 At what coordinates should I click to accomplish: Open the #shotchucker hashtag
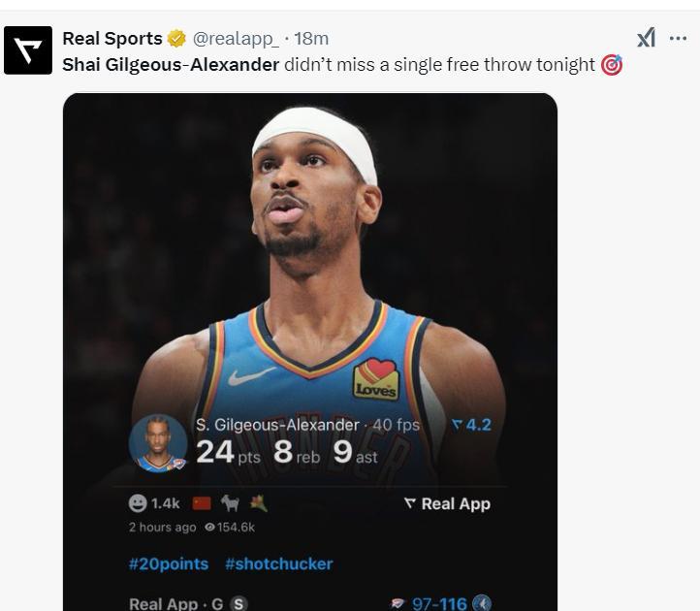[x=279, y=563]
